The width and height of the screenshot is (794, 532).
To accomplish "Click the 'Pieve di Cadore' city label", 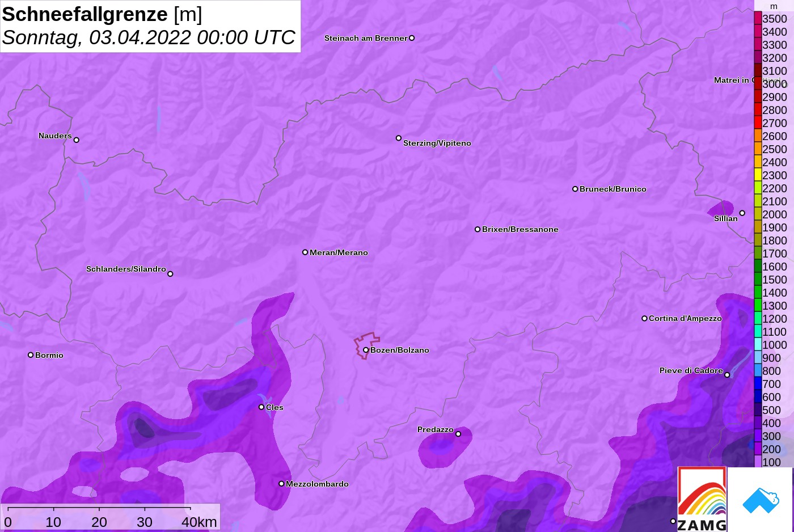I will (x=691, y=370).
